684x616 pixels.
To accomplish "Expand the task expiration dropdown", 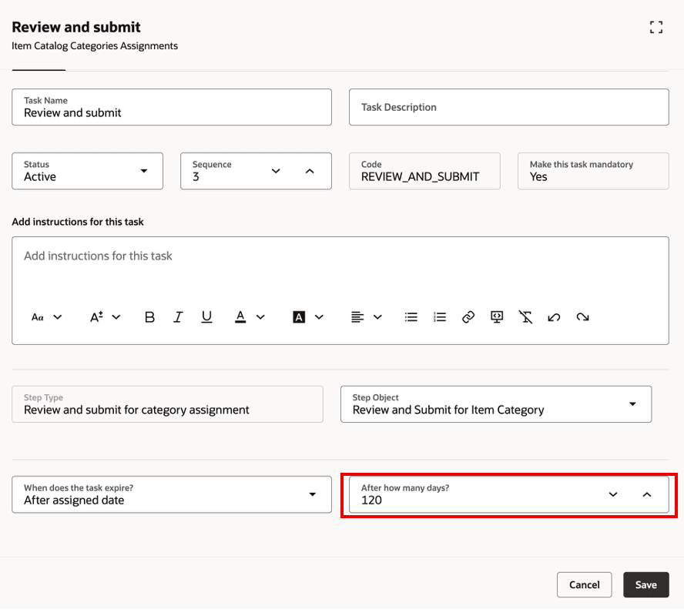I will tap(313, 494).
